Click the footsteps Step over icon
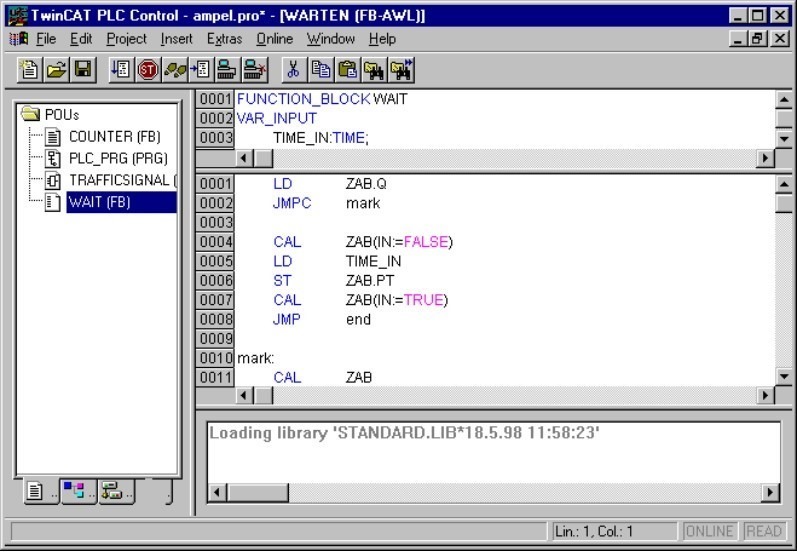 (174, 69)
